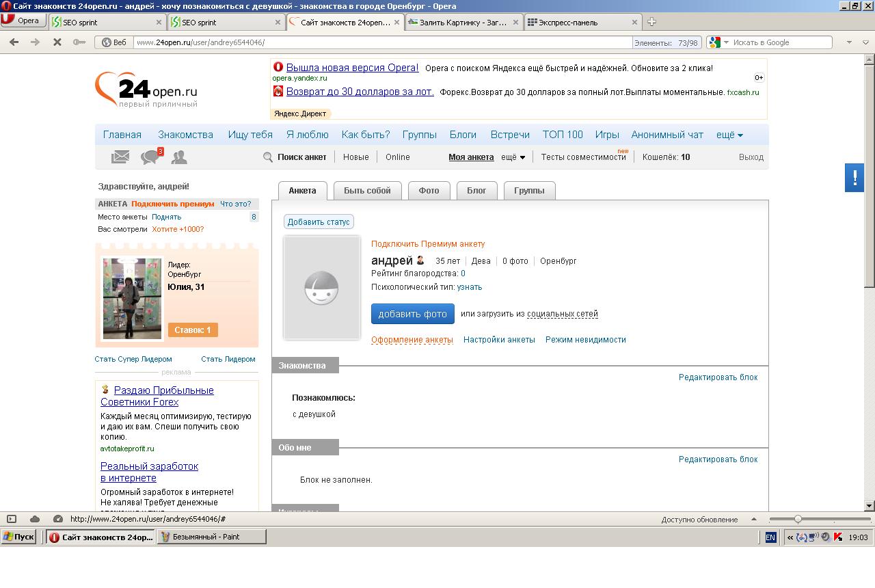Viewport: 875px width, 588px height.
Task: Go to Главная in the navigation menu
Action: point(122,135)
